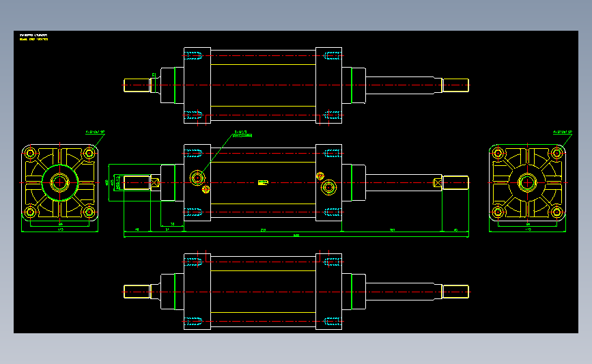Pick the top-left bolt hole of left end view
Screen dimensions: 592x364
point(31,154)
